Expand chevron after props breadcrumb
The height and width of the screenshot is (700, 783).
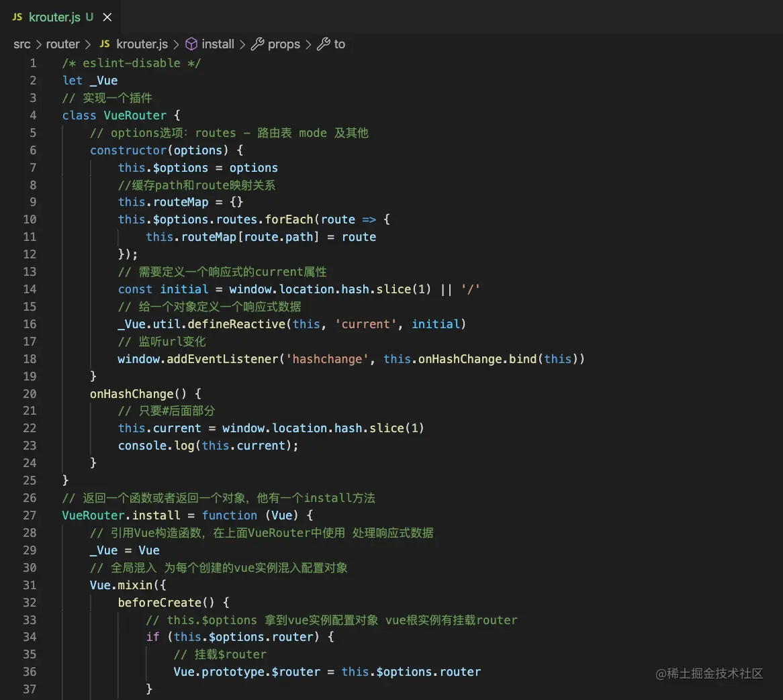pos(309,45)
